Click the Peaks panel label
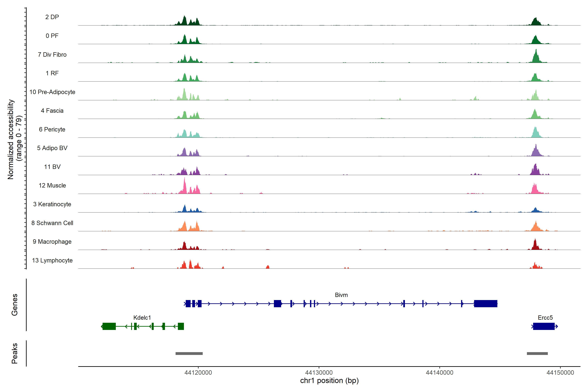 click(x=15, y=353)
